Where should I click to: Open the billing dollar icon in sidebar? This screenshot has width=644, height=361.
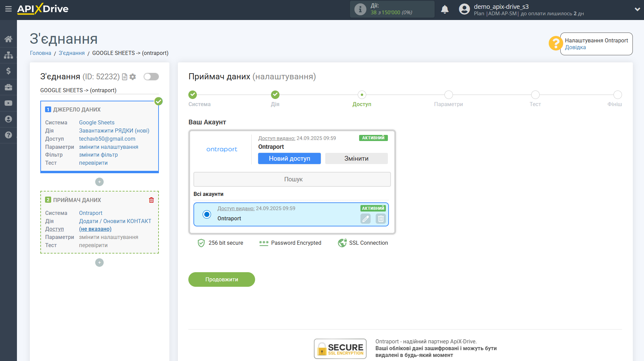point(8,71)
